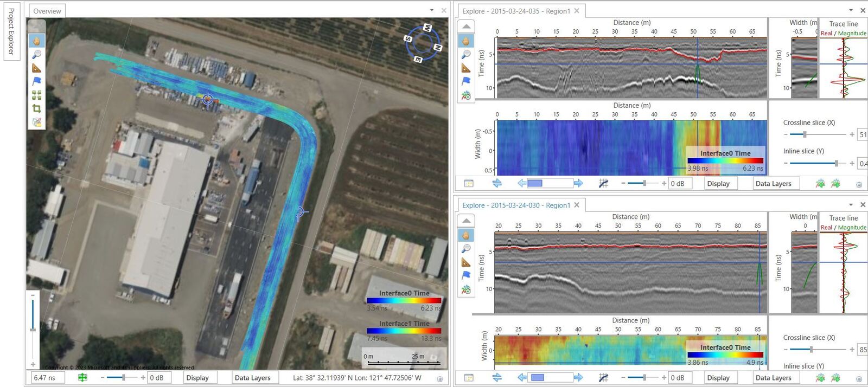Viewport: 868px width, 387px height.
Task: Click right arrow to scroll Region1 035 profile
Action: click(578, 183)
